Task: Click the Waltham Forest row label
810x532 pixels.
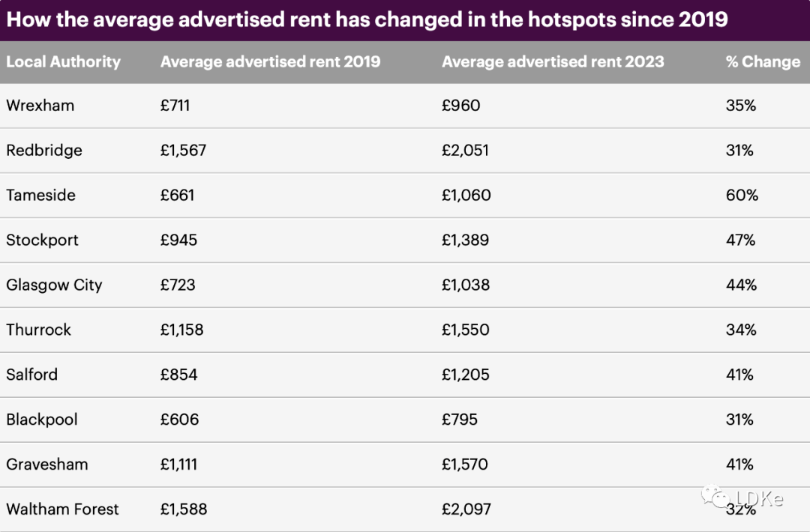Action: pos(62,509)
